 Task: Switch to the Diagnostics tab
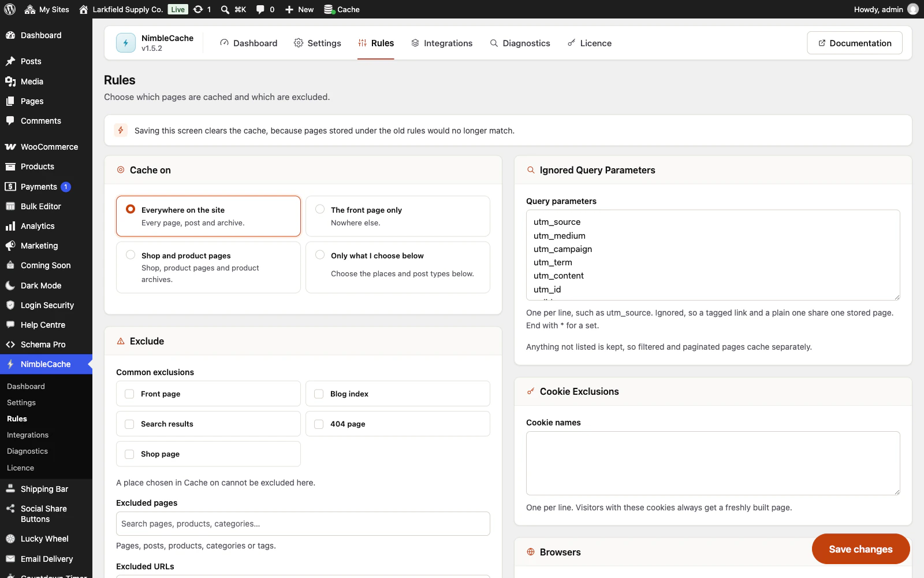(520, 43)
